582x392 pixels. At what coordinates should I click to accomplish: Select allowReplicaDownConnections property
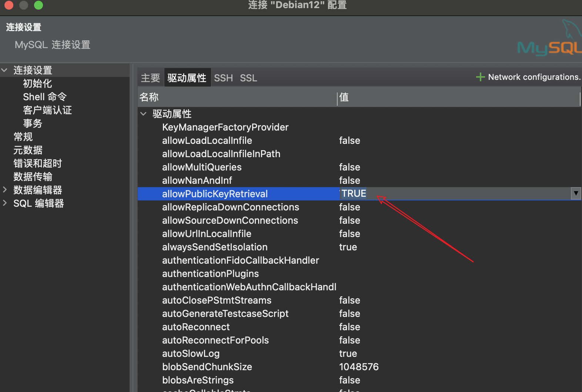tap(230, 207)
